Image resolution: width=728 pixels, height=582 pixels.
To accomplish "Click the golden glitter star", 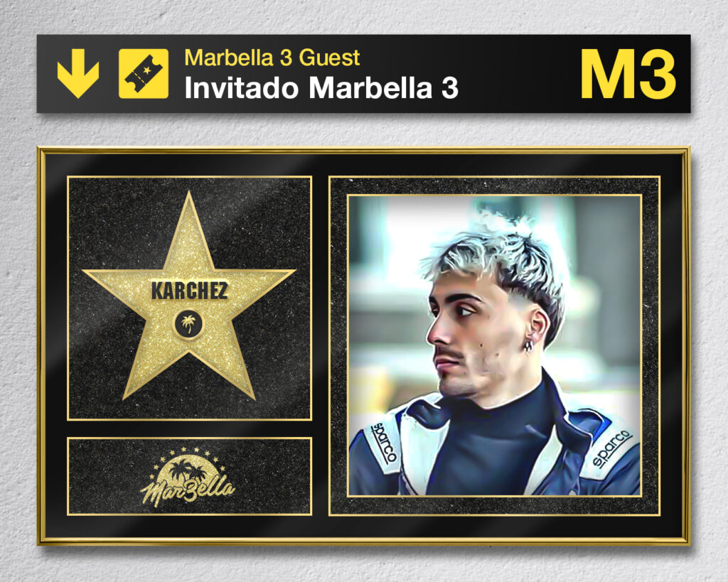I will 188,297.
